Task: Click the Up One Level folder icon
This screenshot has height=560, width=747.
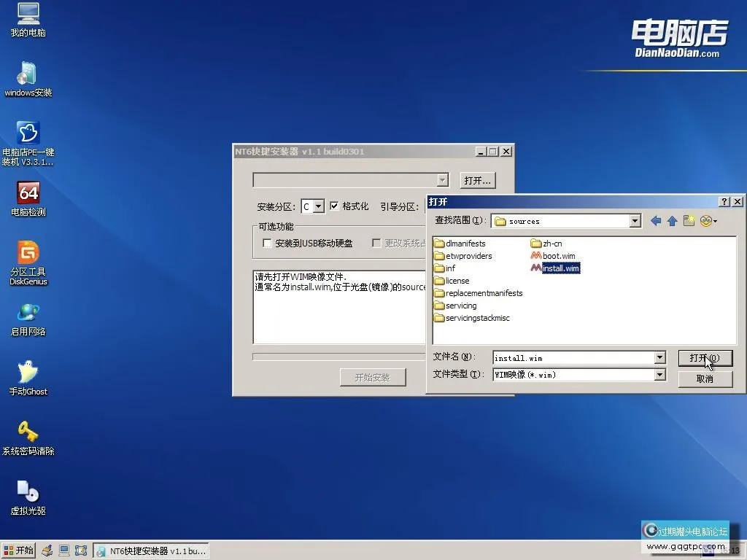Action: pyautogui.click(x=671, y=220)
